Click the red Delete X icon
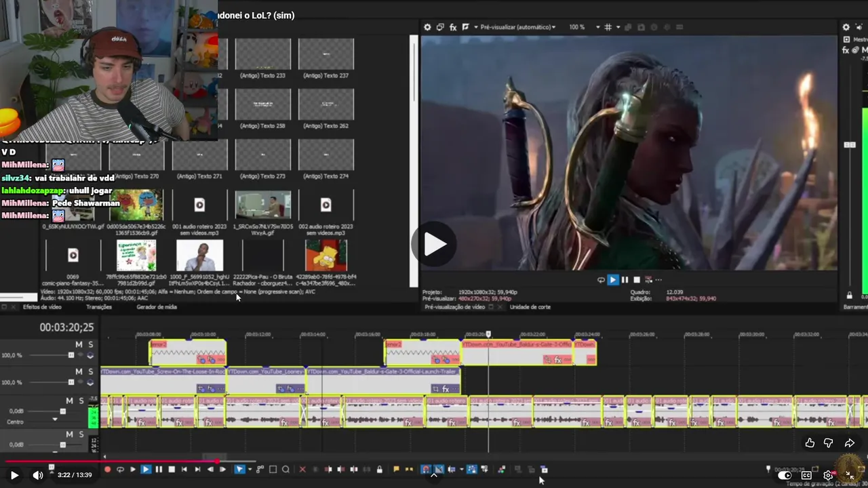This screenshot has height=488, width=868. [302, 469]
